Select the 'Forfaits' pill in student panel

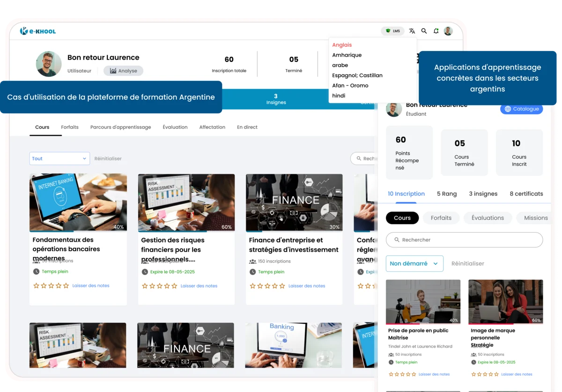point(441,218)
